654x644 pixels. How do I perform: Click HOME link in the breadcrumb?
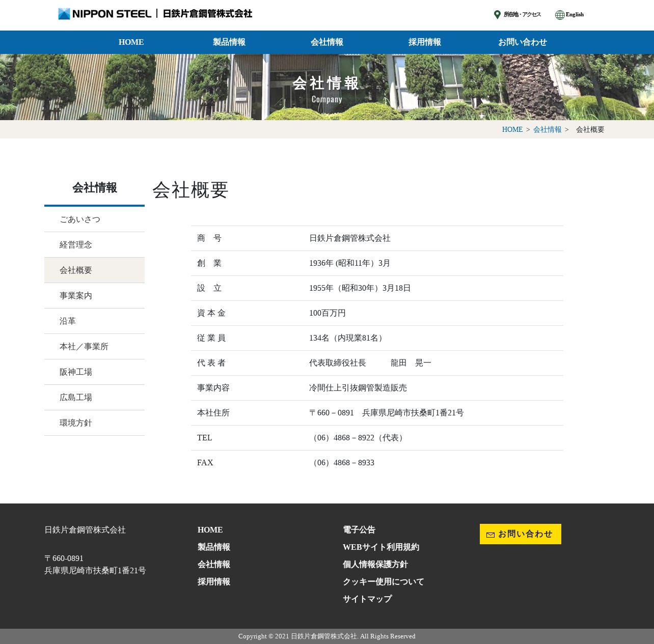(512, 129)
